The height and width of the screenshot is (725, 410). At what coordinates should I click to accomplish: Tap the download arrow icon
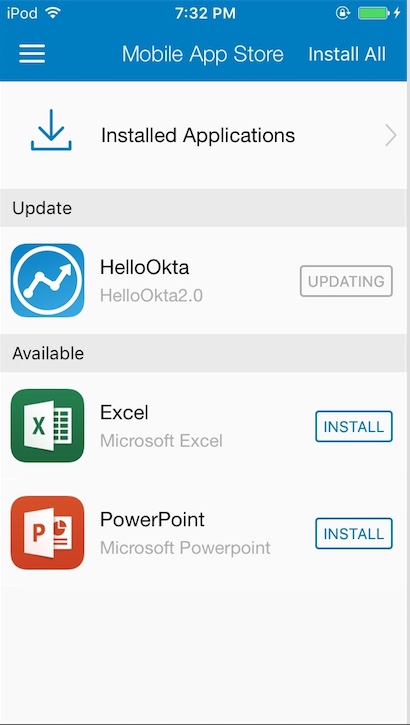pyautogui.click(x=51, y=130)
